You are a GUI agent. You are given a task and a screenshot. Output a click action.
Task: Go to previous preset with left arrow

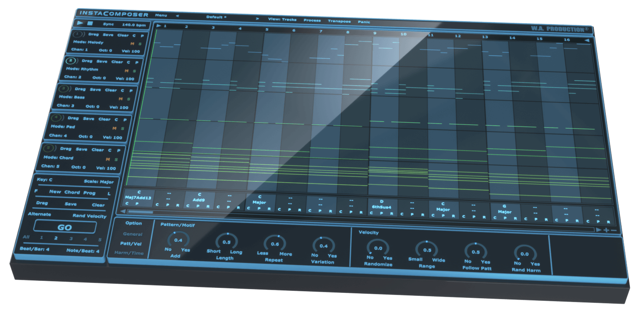(178, 16)
